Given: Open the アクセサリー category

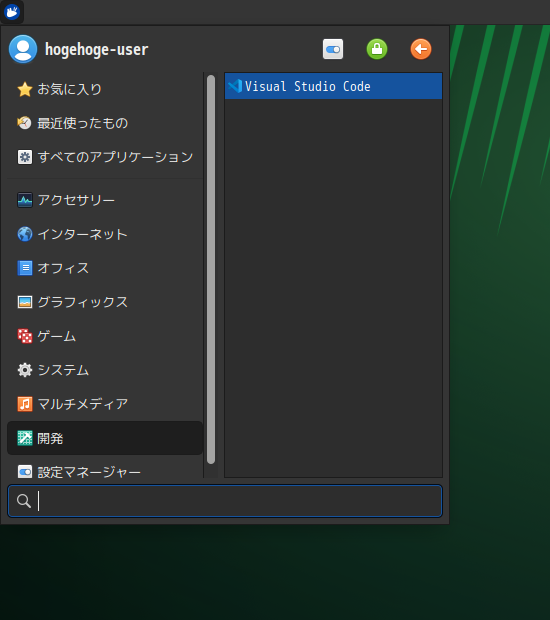Looking at the screenshot, I should point(105,200).
